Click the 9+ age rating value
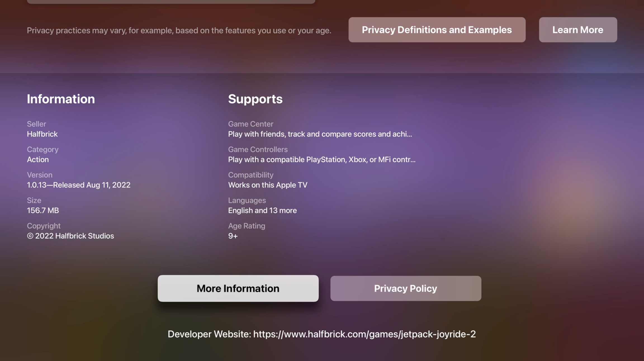This screenshot has height=361, width=644. click(x=233, y=236)
